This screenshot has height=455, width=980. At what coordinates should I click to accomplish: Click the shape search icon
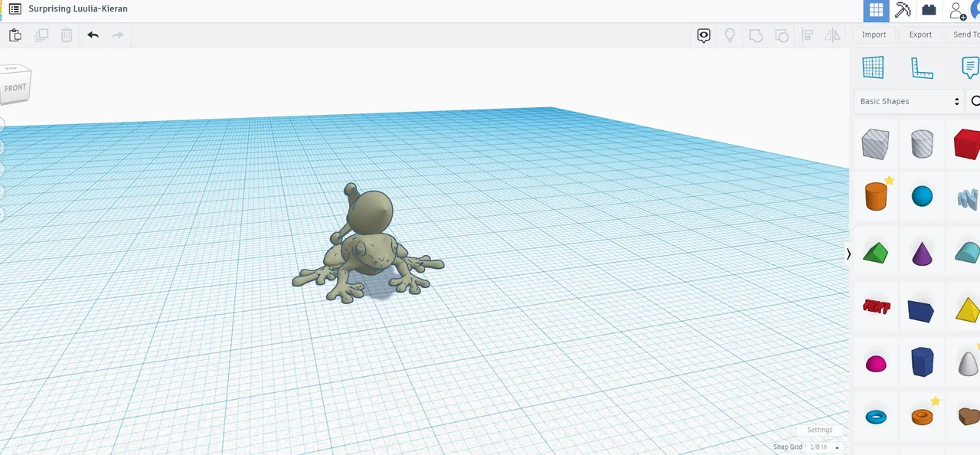pos(975,101)
